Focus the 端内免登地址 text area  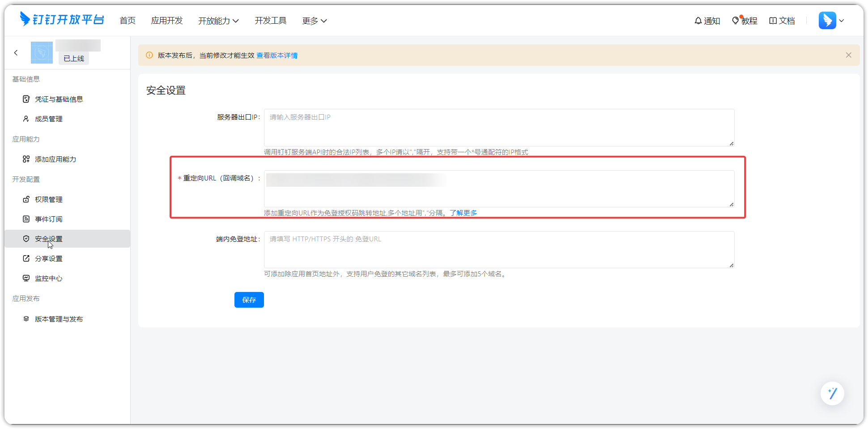coord(499,249)
